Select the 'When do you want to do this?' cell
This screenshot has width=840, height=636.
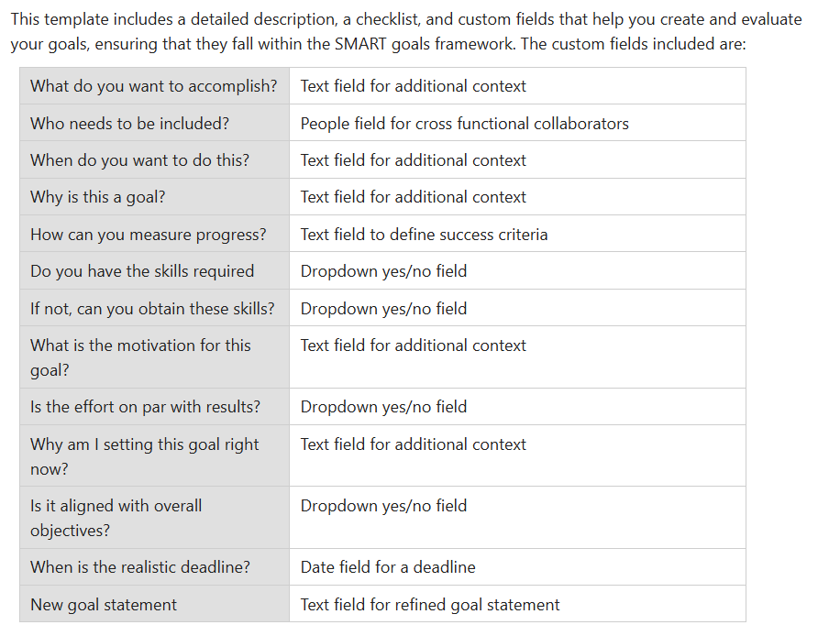click(x=139, y=160)
